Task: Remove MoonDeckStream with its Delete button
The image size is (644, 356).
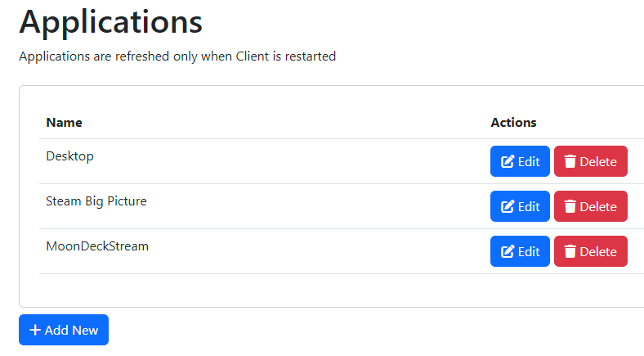Action: 590,252
